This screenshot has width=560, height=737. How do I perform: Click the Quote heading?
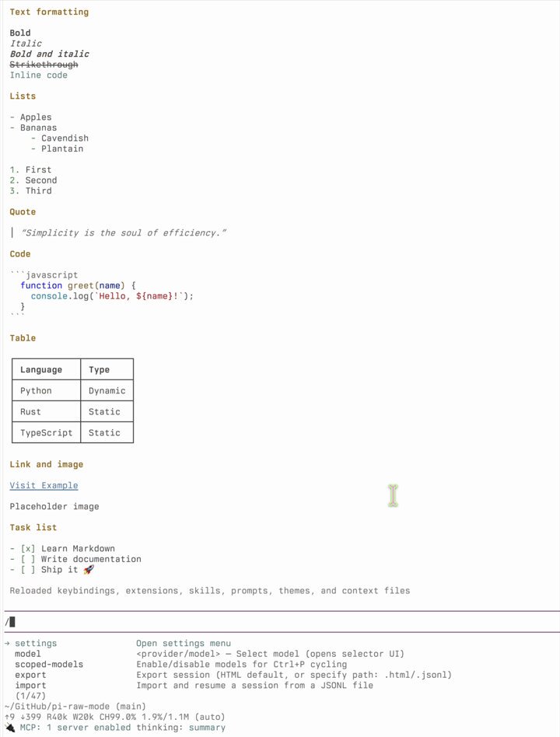click(x=23, y=211)
